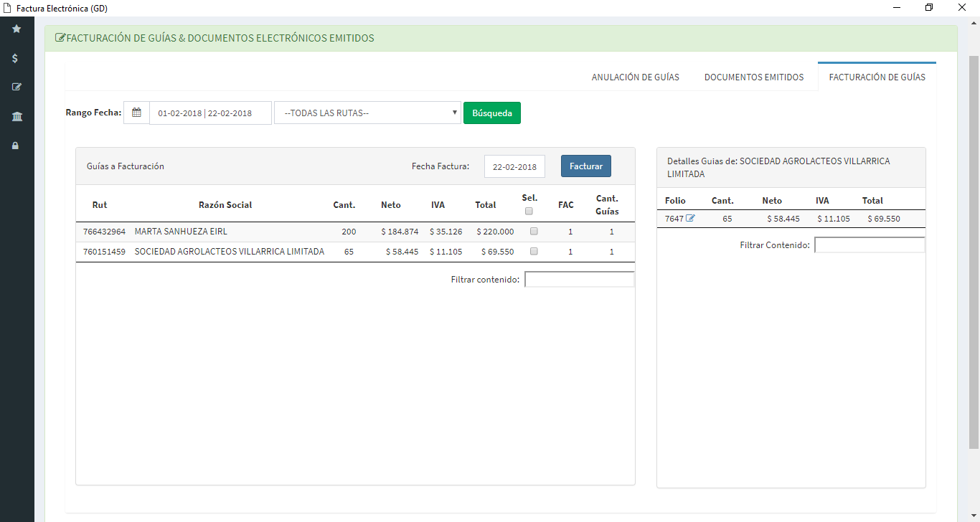Screen dimensions: 980x522
Task: Check the box for MARTA SANHUEZA EIRL
Action: (533, 232)
